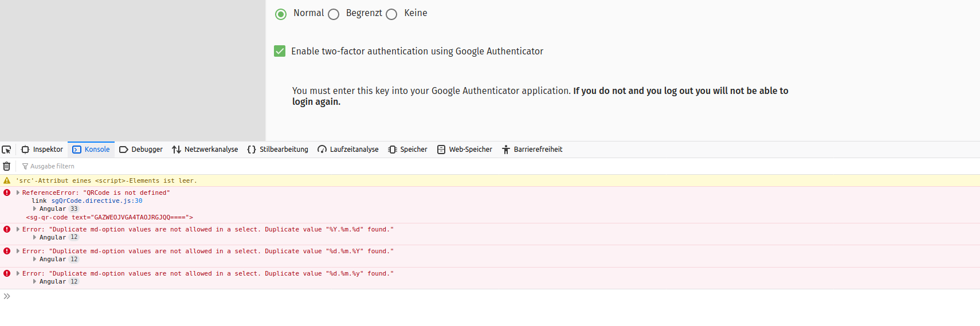The width and height of the screenshot is (980, 326).
Task: Open sgQrCode.directive.js:30 source link
Action: point(97,201)
